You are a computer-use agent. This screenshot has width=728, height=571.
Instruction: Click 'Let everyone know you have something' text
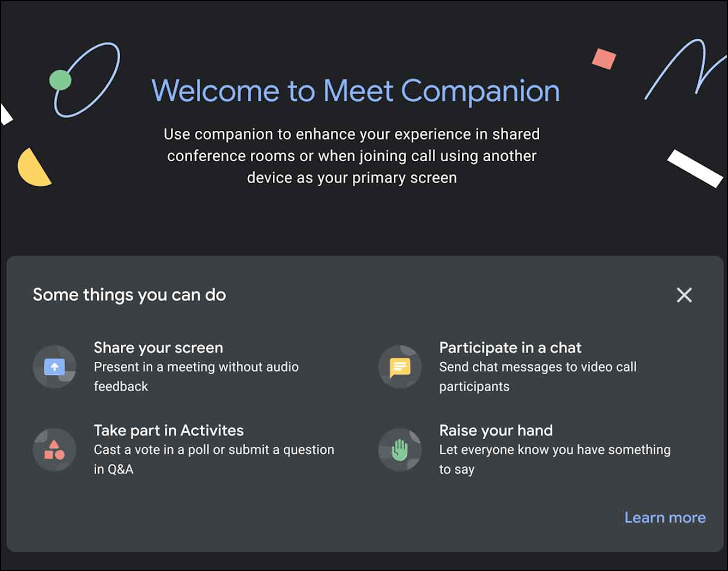pos(555,459)
